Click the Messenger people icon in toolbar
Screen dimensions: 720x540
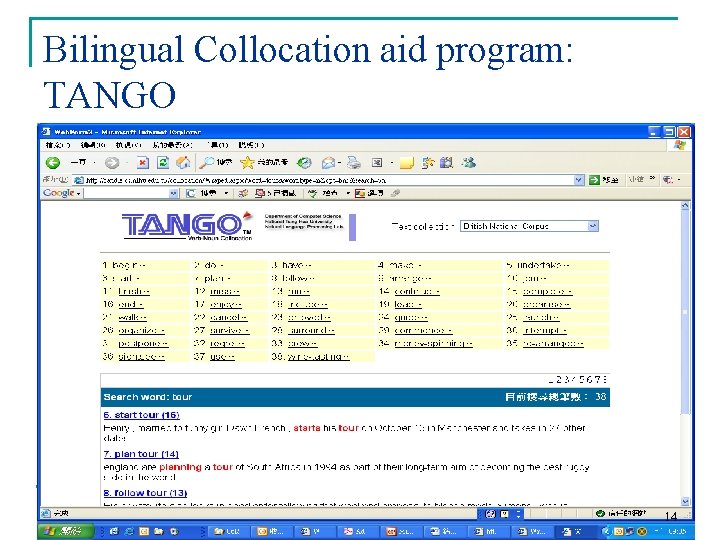click(x=468, y=163)
